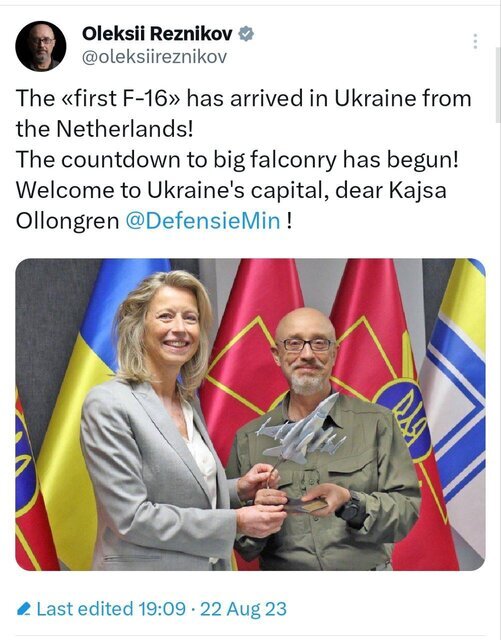This screenshot has height=640, width=501.
Task: Open the @DefensieMin mention link
Action: [203, 221]
